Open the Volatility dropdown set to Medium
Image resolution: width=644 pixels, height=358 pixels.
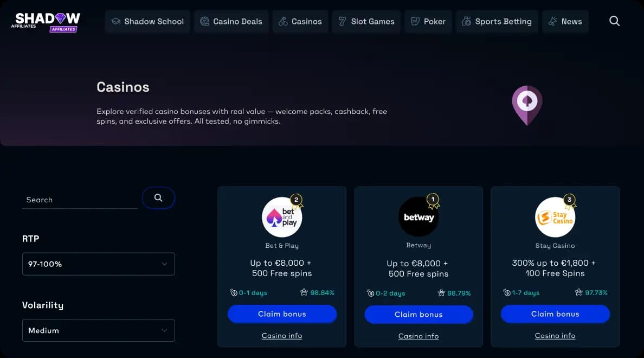point(98,330)
